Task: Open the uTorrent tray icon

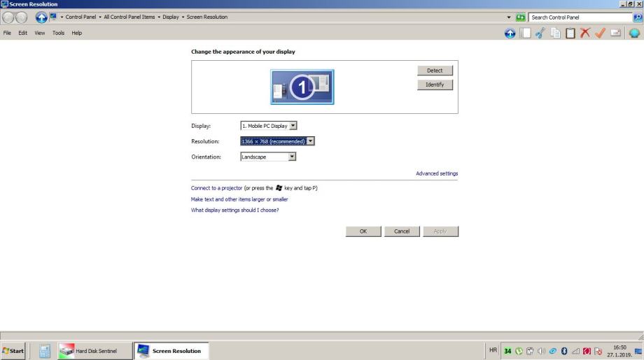Action: (x=519, y=351)
